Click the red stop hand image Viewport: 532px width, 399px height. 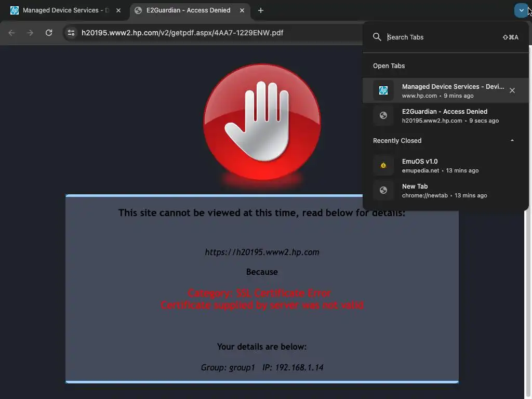262,122
